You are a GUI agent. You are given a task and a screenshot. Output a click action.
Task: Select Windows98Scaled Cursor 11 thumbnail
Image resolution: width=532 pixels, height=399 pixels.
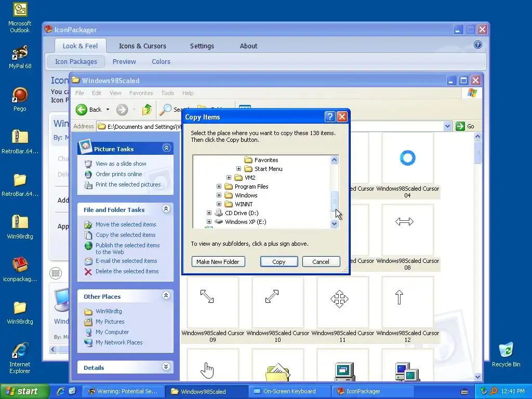[x=342, y=302]
